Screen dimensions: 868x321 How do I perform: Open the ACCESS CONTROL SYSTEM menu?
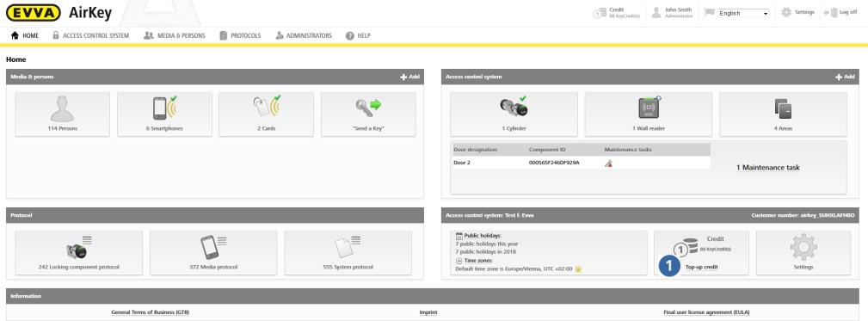[x=90, y=35]
